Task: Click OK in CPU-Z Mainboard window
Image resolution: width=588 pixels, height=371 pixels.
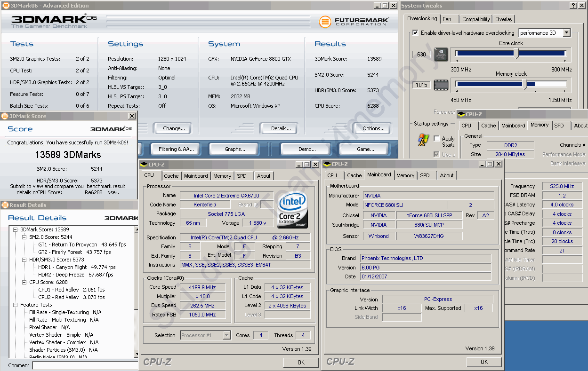Action: pyautogui.click(x=484, y=362)
